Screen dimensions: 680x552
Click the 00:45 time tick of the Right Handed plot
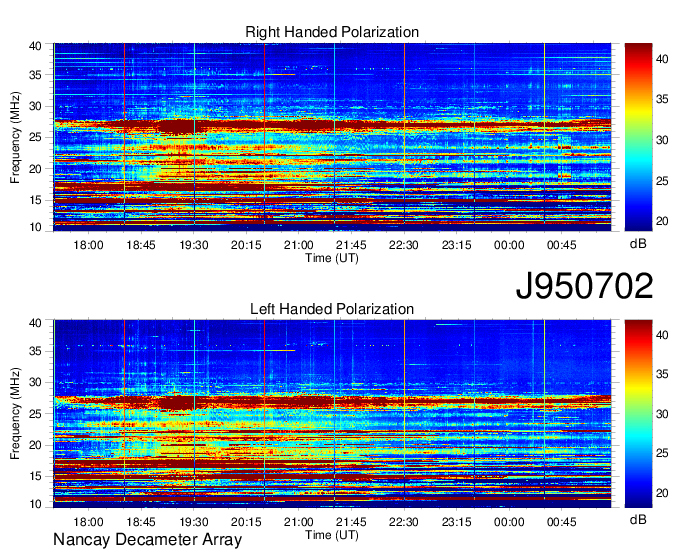[562, 245]
